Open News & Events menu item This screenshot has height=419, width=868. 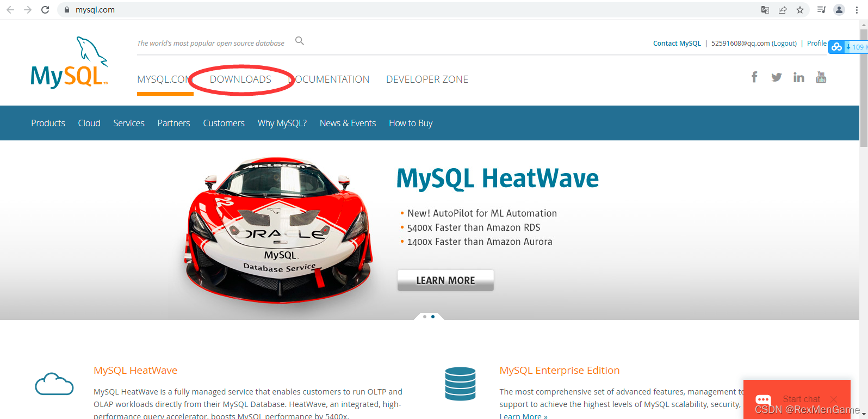pos(348,123)
